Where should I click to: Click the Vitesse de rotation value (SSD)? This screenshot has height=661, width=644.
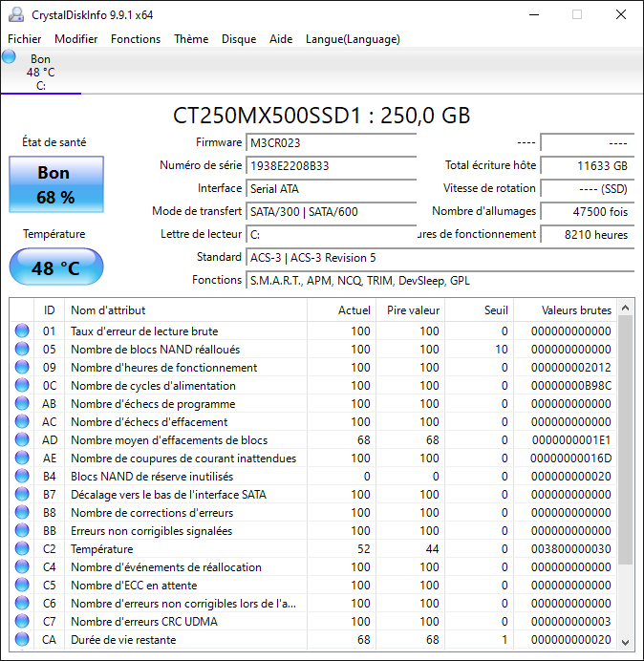[587, 188]
